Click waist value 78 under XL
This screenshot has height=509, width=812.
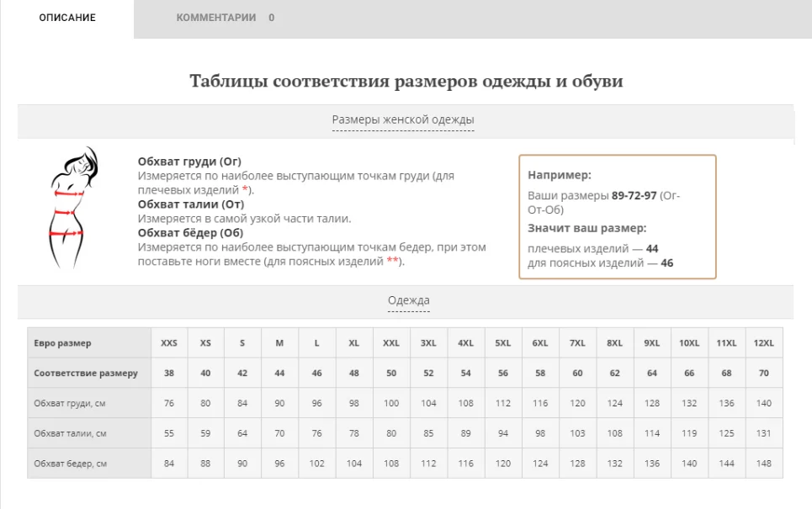[x=354, y=433]
